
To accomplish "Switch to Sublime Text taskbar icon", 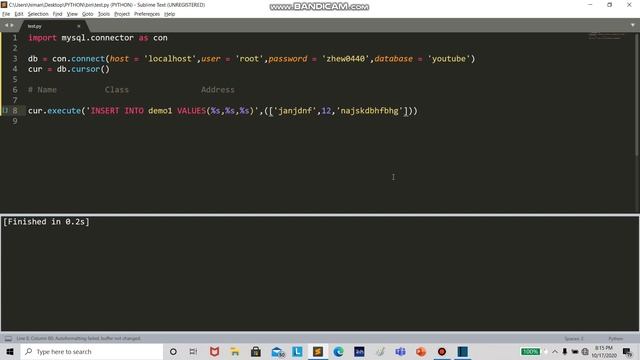I will [318, 351].
